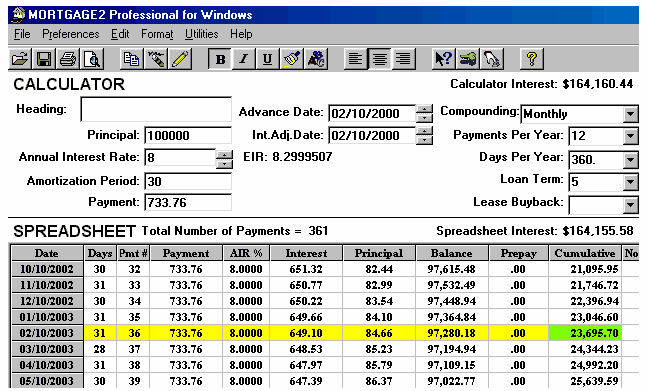Click the copy documents toolbar icon
The height and width of the screenshot is (391, 647).
[x=132, y=59]
